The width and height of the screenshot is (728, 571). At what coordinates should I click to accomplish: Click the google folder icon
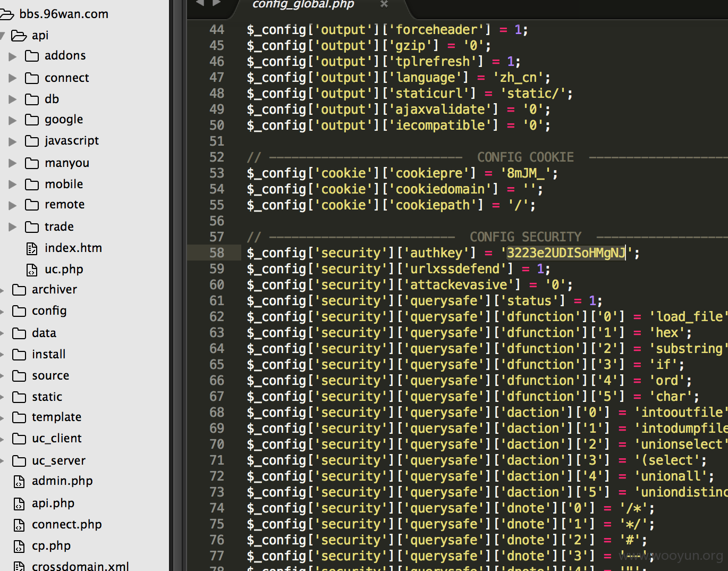(x=32, y=120)
